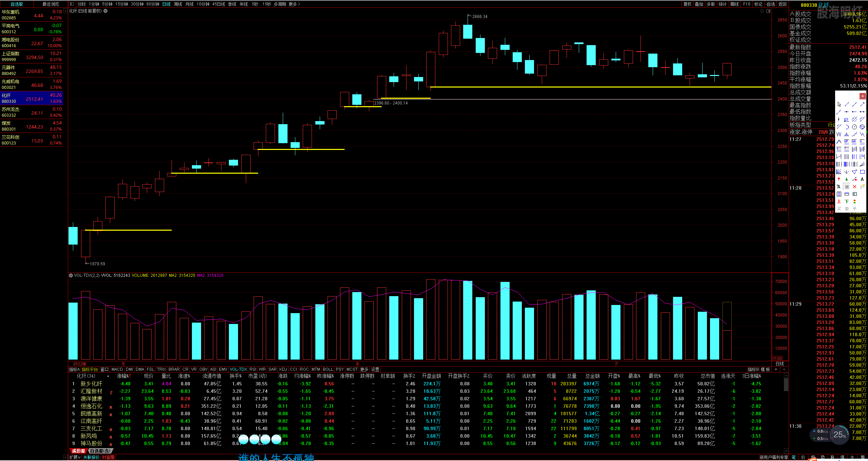The image size is (868, 461).
Task: Select the GP golden line tool
Action: [x=846, y=141]
